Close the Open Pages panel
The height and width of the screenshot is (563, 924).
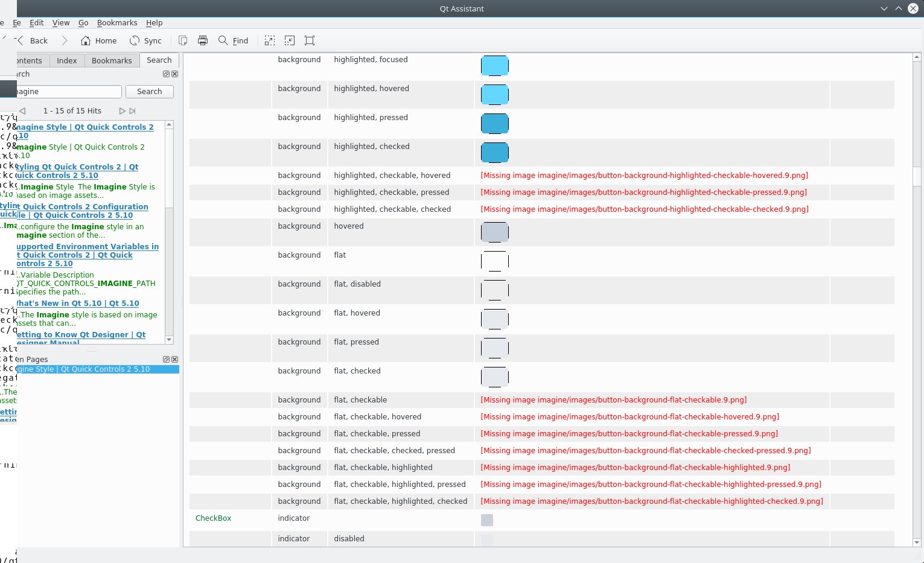pyautogui.click(x=174, y=359)
